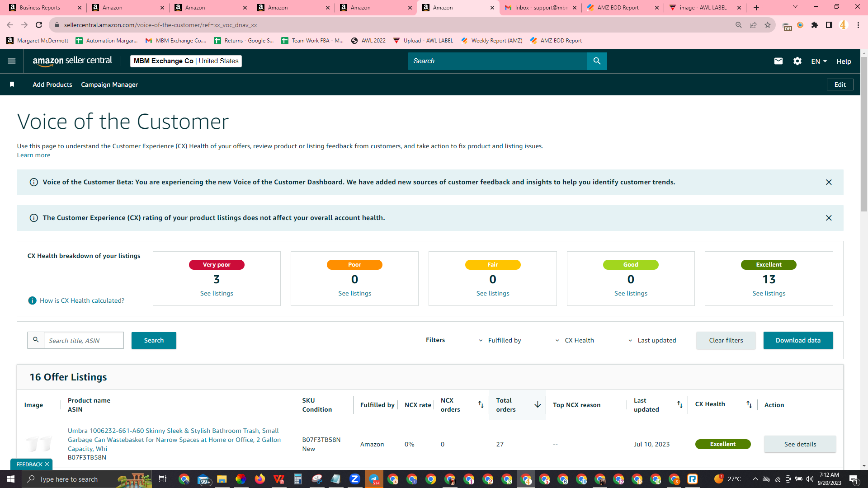The height and width of the screenshot is (488, 868).
Task: Open the AWL 2022 bookmark
Action: pyautogui.click(x=368, y=41)
